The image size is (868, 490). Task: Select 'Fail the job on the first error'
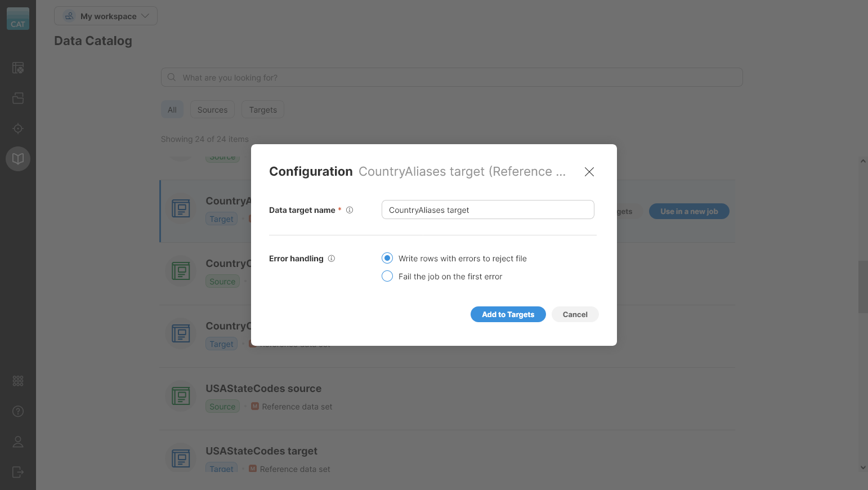[387, 276]
